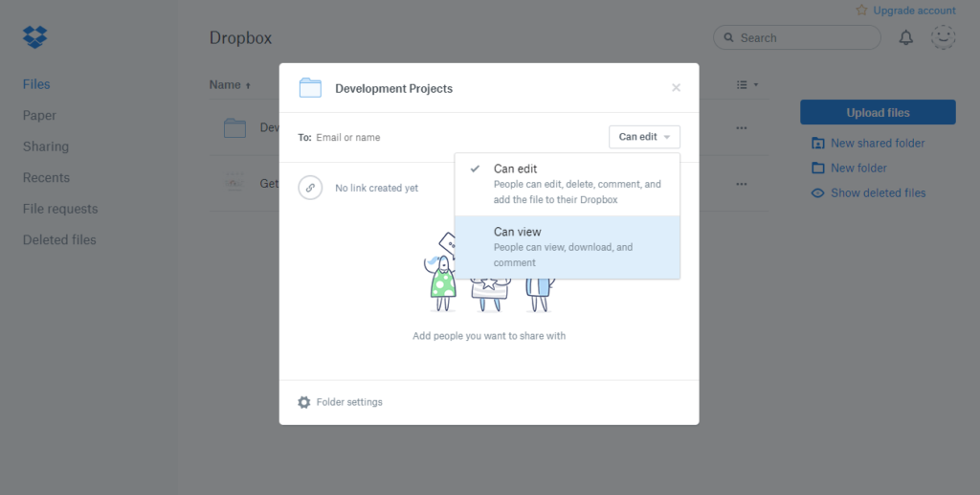Click the Dropbox logo icon

coord(35,37)
